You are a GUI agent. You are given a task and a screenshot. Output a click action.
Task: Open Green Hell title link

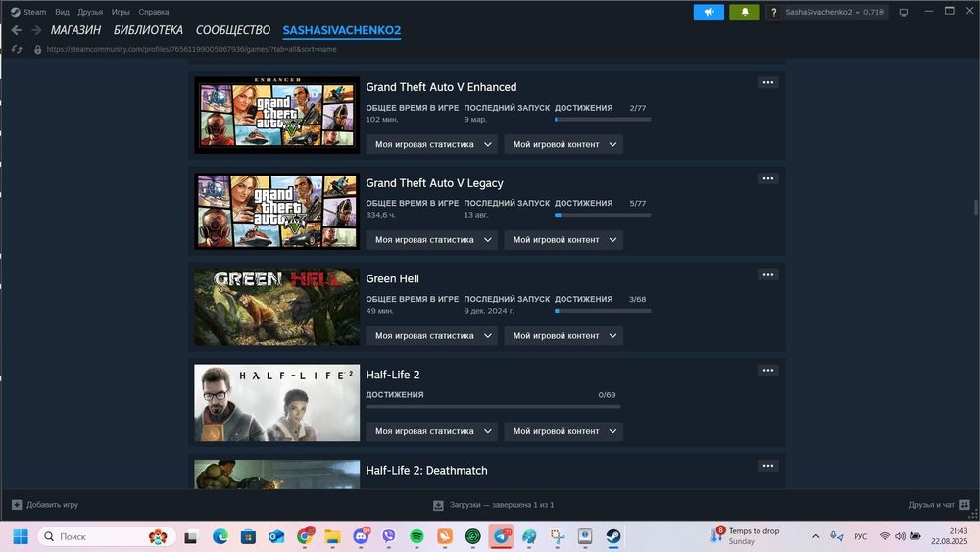tap(393, 278)
